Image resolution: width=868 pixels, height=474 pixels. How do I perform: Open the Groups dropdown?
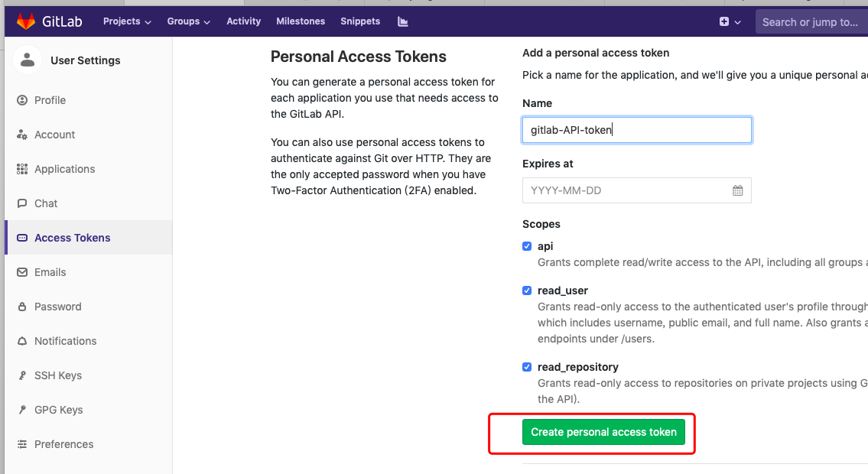click(188, 21)
